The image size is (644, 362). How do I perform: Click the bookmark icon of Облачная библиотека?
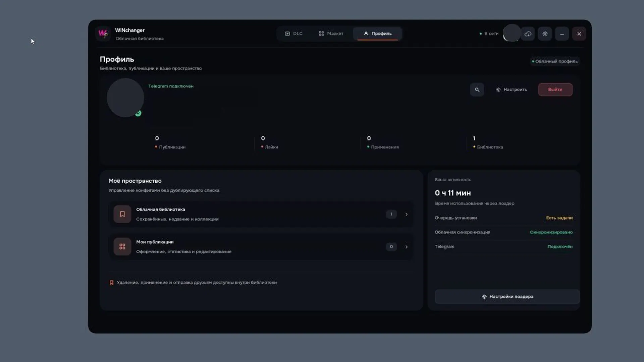tap(122, 214)
